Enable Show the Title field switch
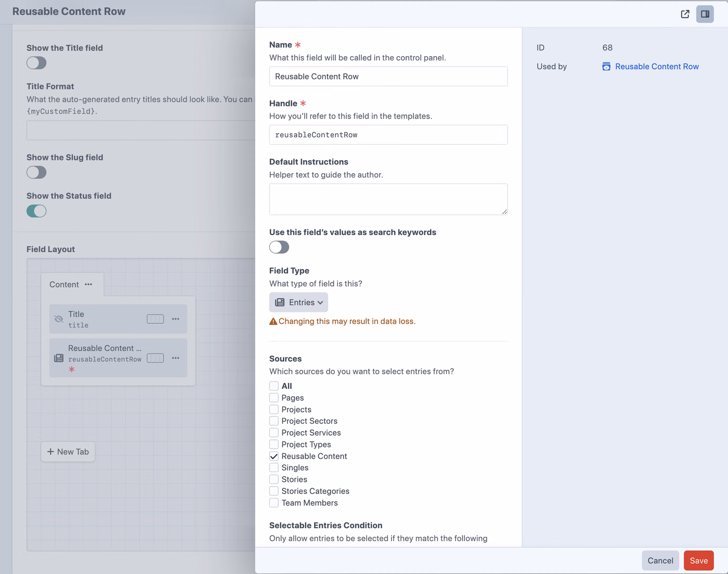 coord(36,63)
